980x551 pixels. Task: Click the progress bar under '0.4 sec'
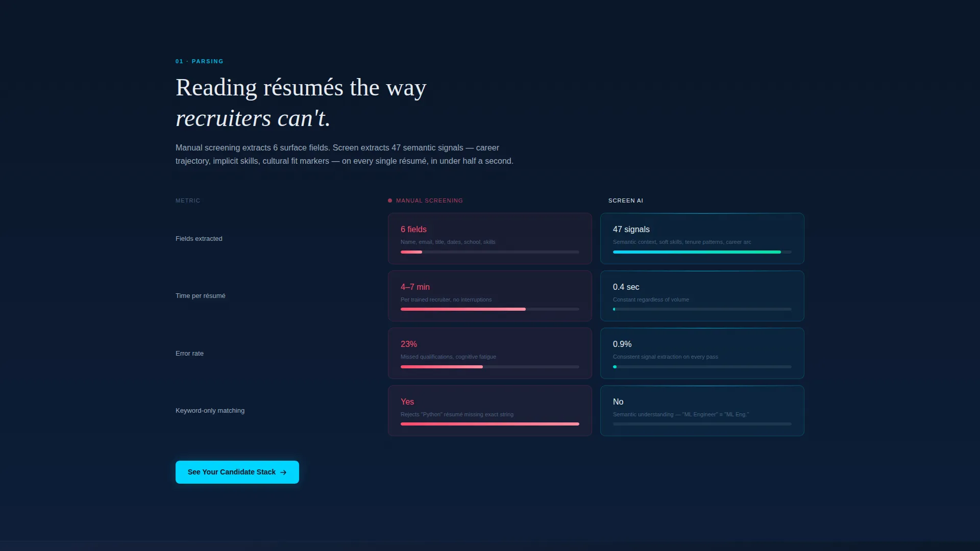[x=702, y=309]
